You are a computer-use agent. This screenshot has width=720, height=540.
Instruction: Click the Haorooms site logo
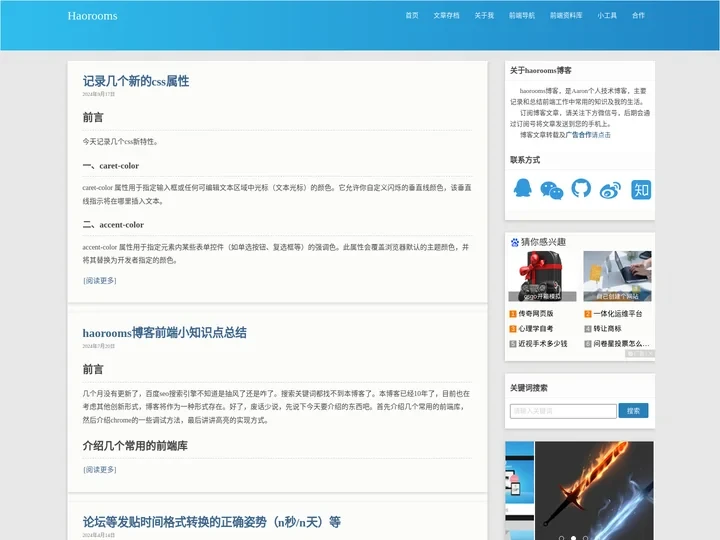(x=92, y=16)
